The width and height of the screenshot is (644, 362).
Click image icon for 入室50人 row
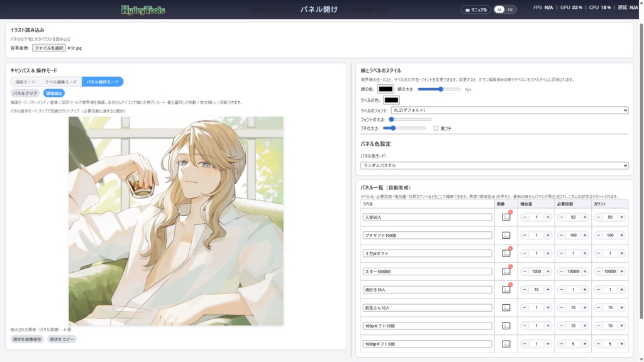click(506, 217)
